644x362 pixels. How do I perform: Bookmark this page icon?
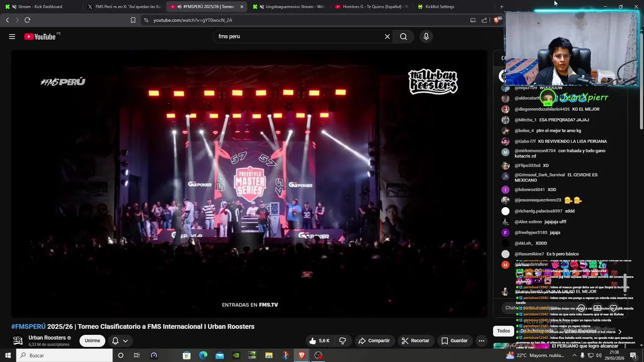pos(133,20)
